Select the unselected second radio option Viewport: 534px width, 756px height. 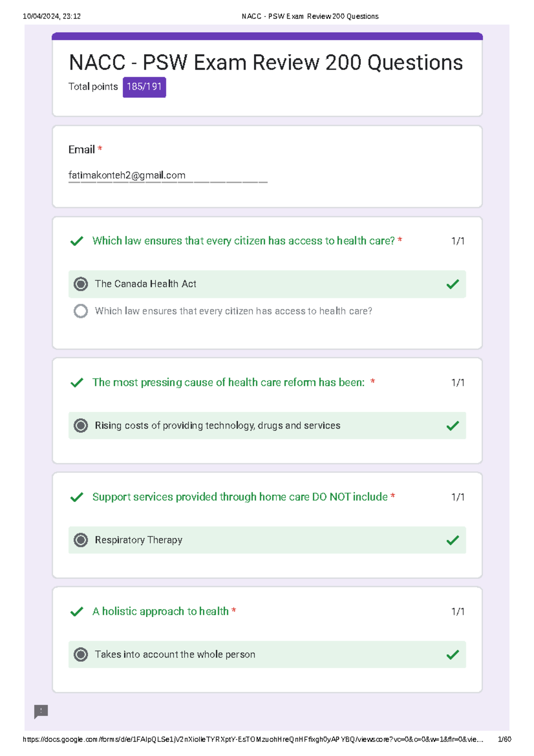click(81, 311)
